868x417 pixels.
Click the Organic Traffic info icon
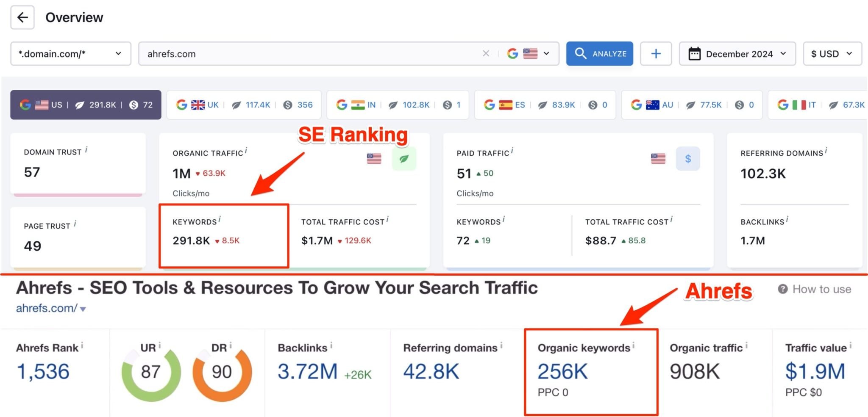point(246,151)
